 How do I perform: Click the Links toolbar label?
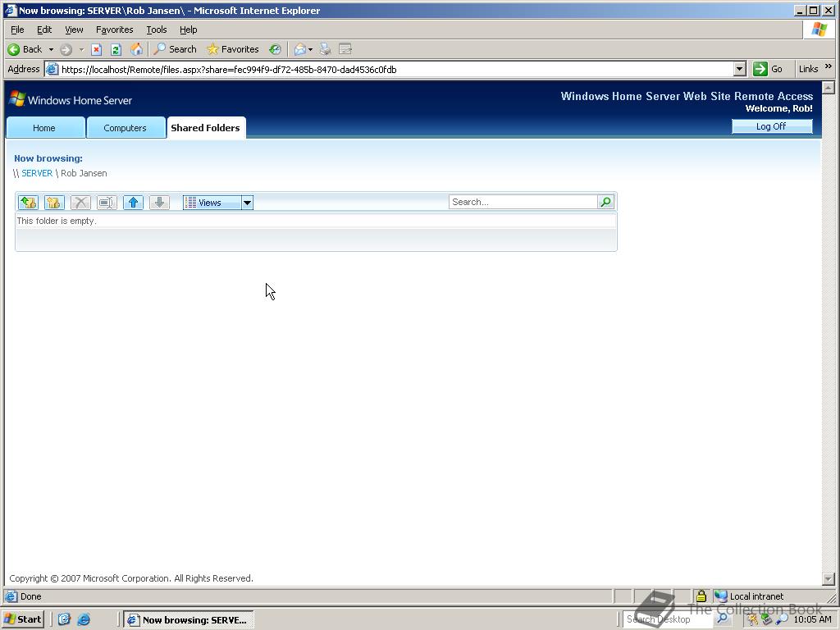click(808, 69)
